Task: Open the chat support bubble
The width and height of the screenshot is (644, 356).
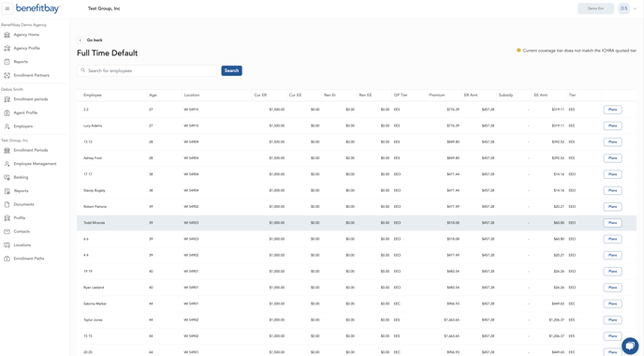Action: coord(630,346)
